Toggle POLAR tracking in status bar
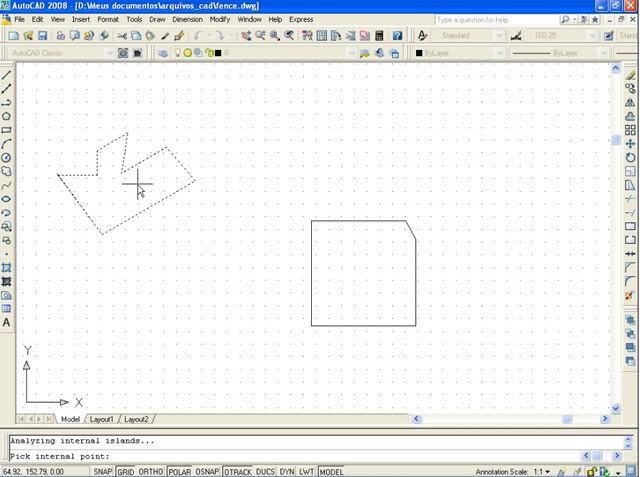The width and height of the screenshot is (640, 477). coord(180,472)
